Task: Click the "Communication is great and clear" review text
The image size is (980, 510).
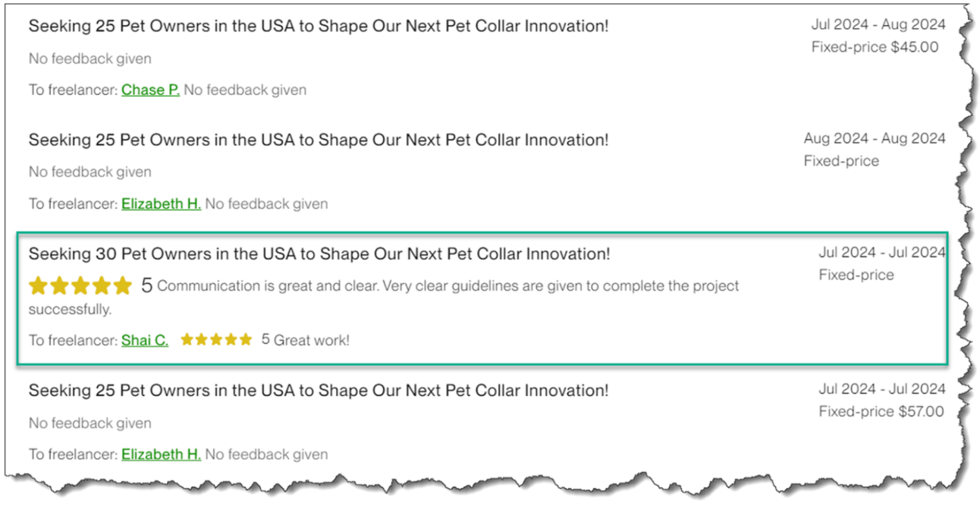Action: click(448, 287)
